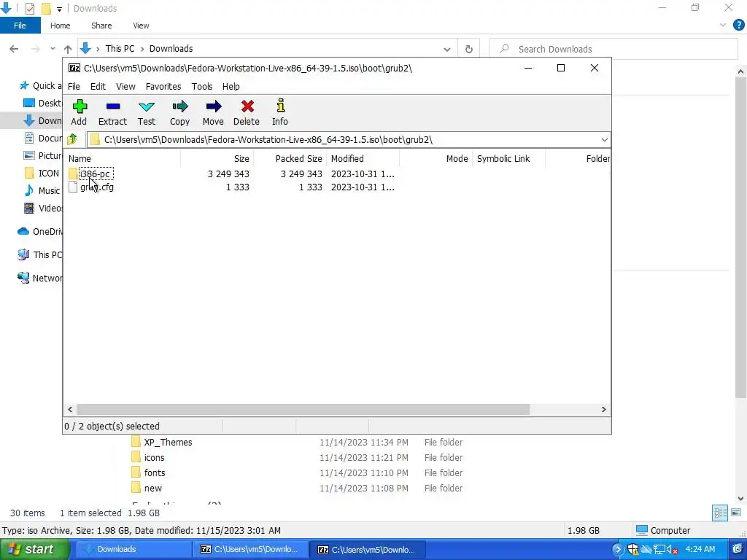Open Music in Explorer sidebar
Viewport: 747px width, 560px height.
42,190
